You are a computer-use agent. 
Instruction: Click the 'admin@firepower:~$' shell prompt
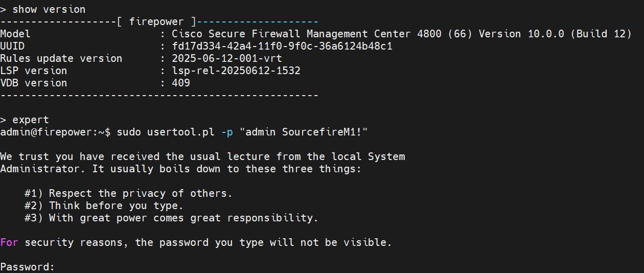(55, 132)
